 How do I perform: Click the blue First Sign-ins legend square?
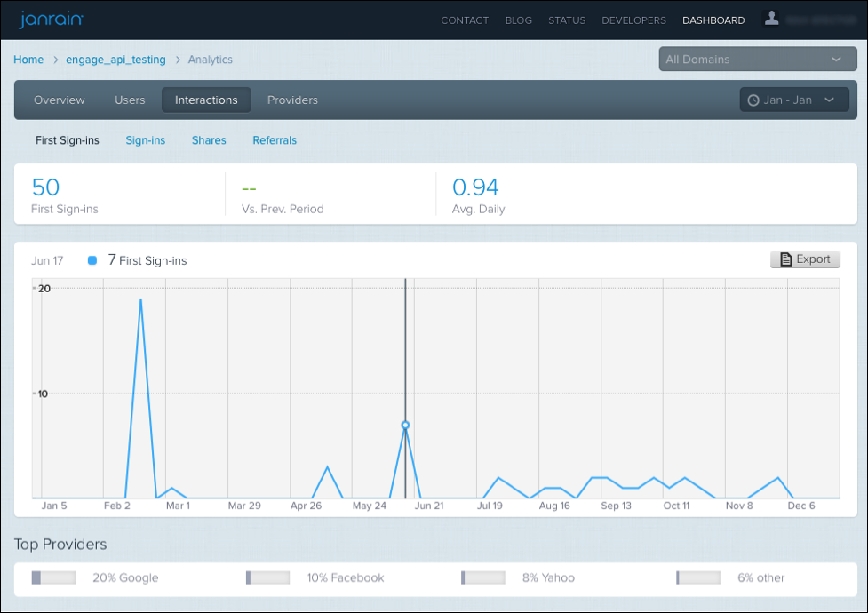pos(92,260)
